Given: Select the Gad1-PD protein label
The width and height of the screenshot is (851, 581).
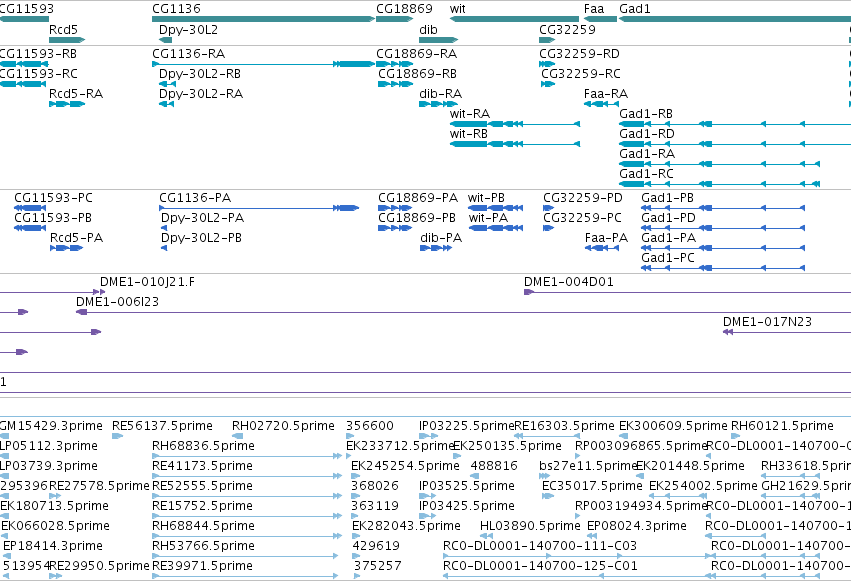Looking at the screenshot, I should click(x=669, y=218).
